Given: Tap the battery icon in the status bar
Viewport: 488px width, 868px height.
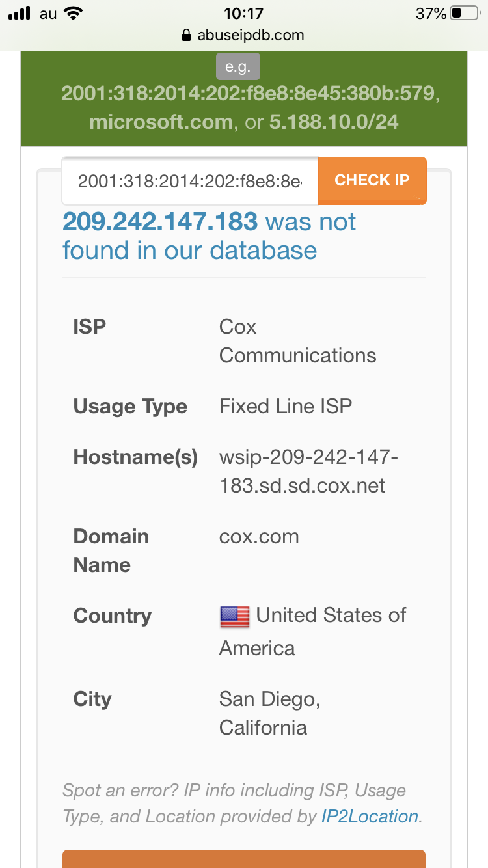Looking at the screenshot, I should coord(464,13).
